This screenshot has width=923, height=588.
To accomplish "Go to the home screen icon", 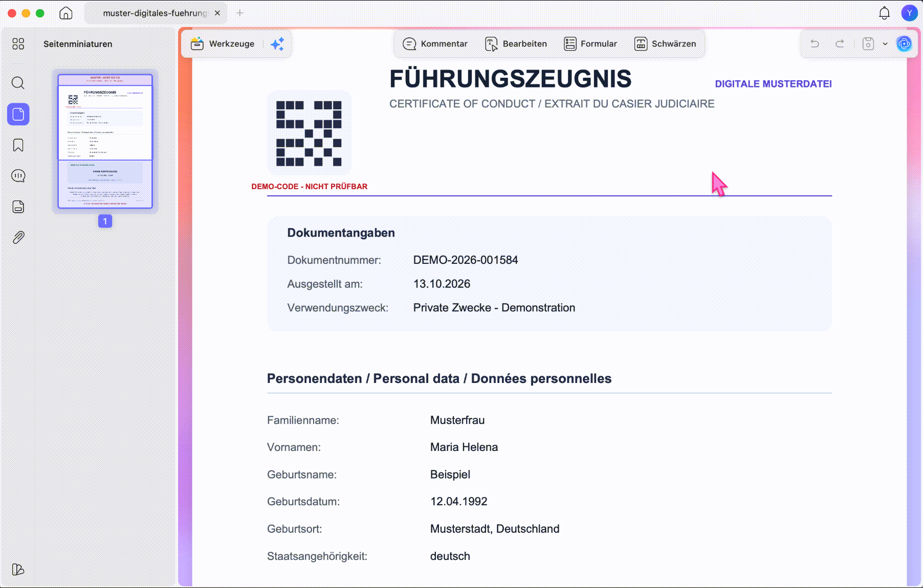I will coord(66,13).
